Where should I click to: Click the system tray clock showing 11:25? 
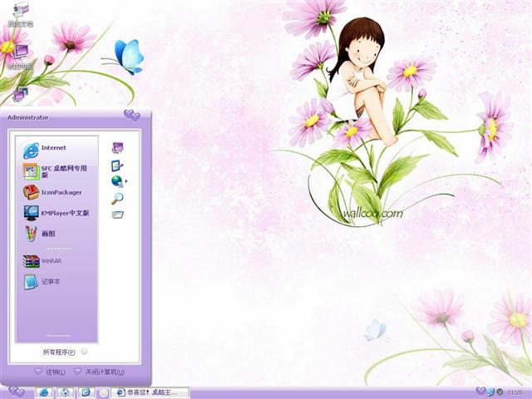click(515, 392)
